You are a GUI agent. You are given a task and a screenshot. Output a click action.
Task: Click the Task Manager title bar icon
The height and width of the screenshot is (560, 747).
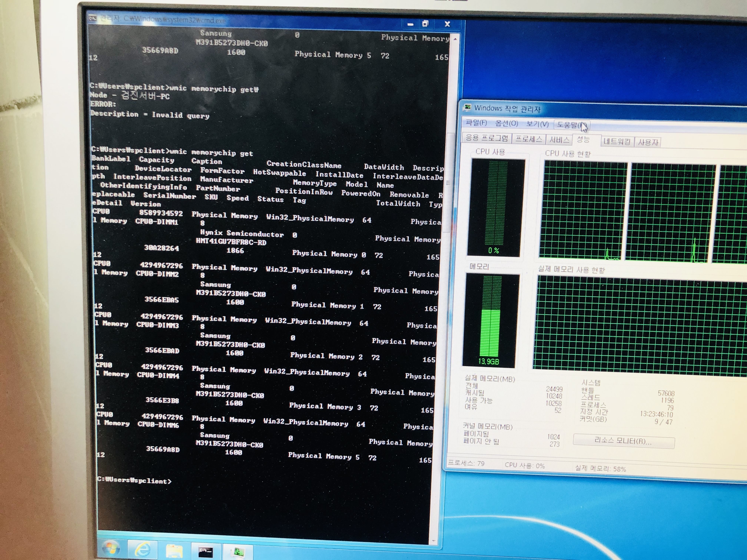point(467,108)
